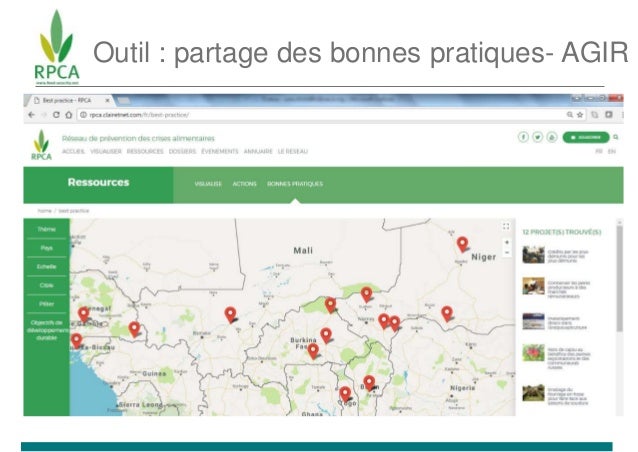Click the 'best practice' breadcrumb link
Viewport: 638px width, 452px height.
click(x=74, y=211)
